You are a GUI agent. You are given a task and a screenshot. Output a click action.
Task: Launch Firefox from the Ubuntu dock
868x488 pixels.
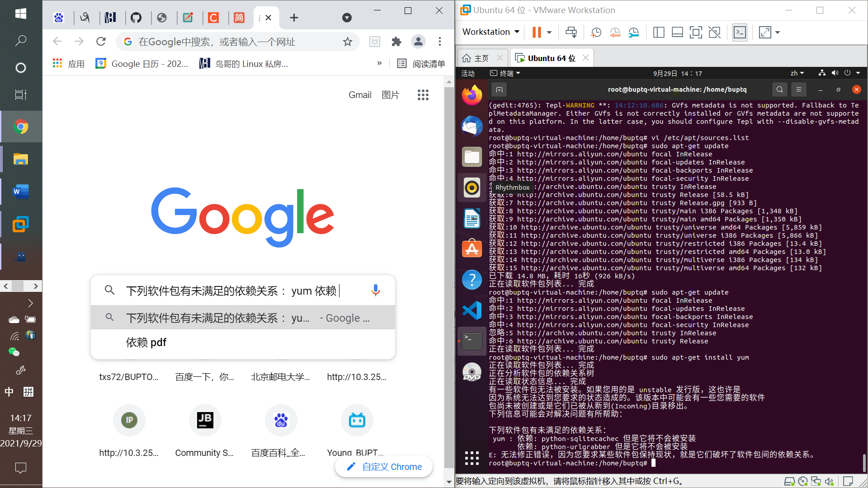point(472,95)
